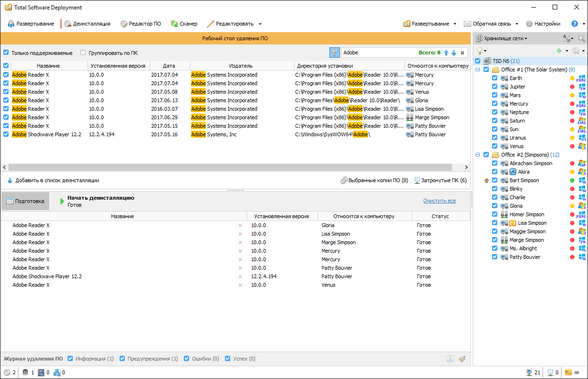The width and height of the screenshot is (588, 379).
Task: Jump to previous search match arrow
Action: click(x=446, y=53)
